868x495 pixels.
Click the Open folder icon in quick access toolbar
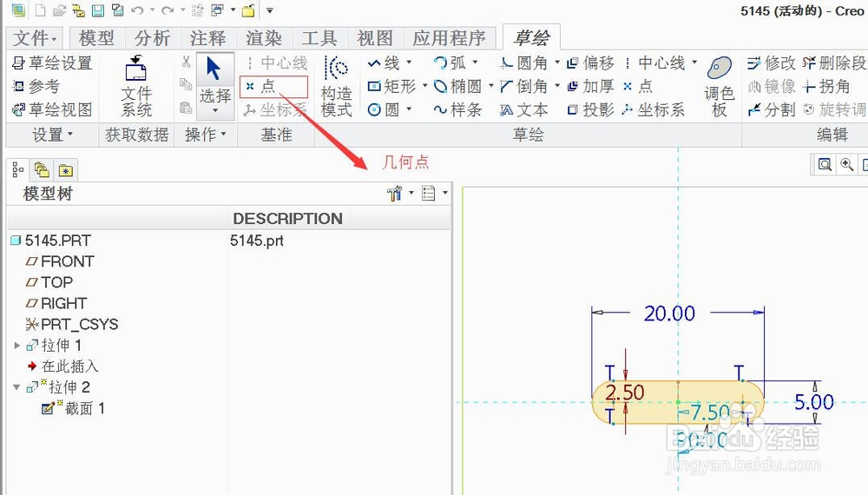[x=59, y=10]
